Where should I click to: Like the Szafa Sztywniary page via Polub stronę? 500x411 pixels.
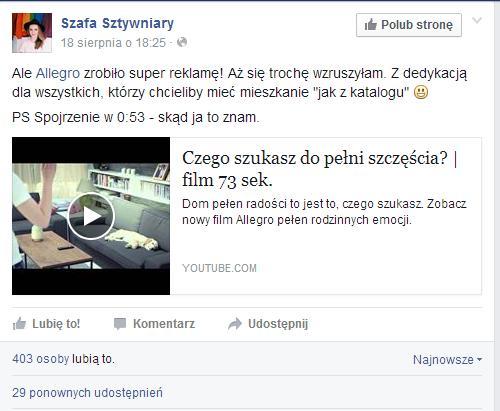tap(409, 25)
